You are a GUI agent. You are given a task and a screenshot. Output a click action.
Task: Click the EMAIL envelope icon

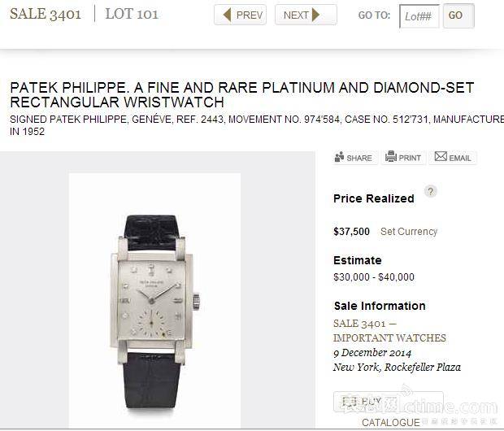[441, 156]
